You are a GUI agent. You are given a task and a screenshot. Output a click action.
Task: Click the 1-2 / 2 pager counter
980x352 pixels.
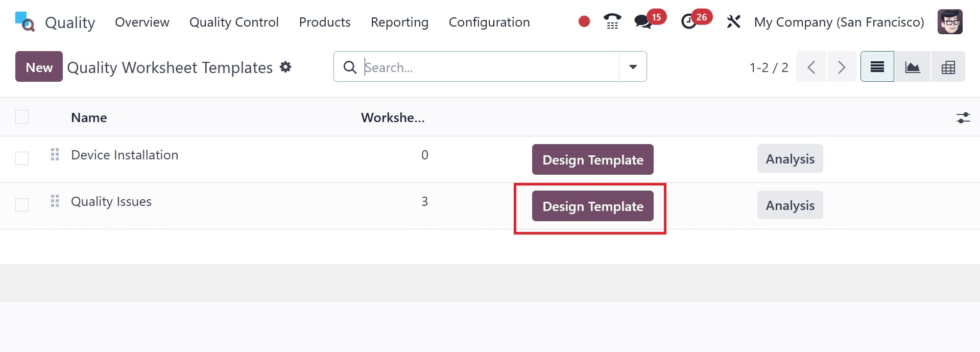tap(769, 67)
